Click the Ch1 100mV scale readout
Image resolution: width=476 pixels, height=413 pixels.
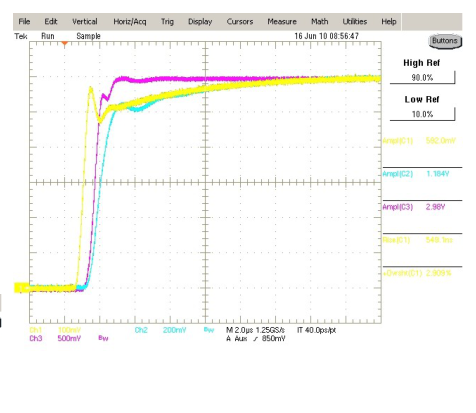55,330
